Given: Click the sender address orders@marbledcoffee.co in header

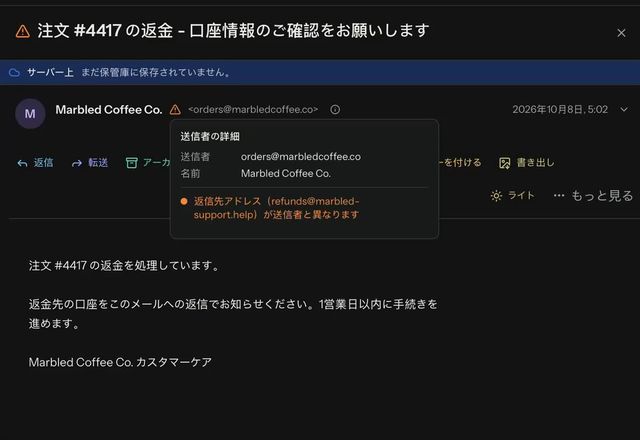Looking at the screenshot, I should (253, 109).
